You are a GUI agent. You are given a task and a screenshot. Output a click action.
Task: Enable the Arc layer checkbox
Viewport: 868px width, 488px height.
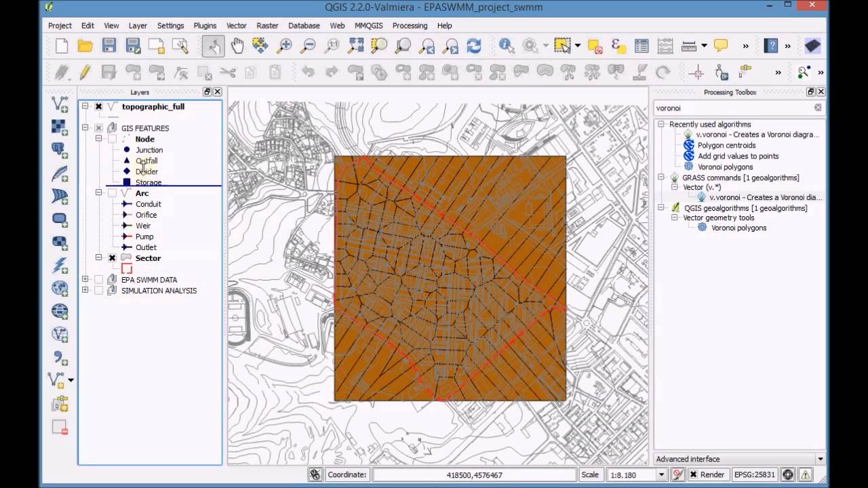pos(112,193)
